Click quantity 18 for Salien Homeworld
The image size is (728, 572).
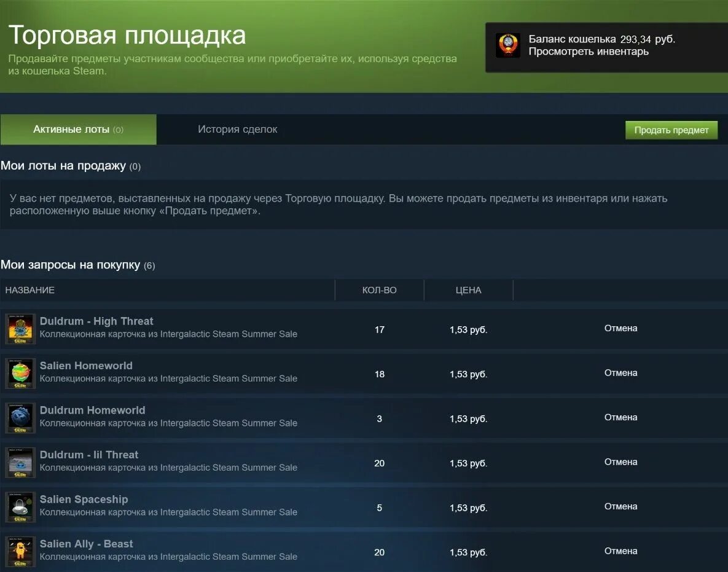click(379, 374)
